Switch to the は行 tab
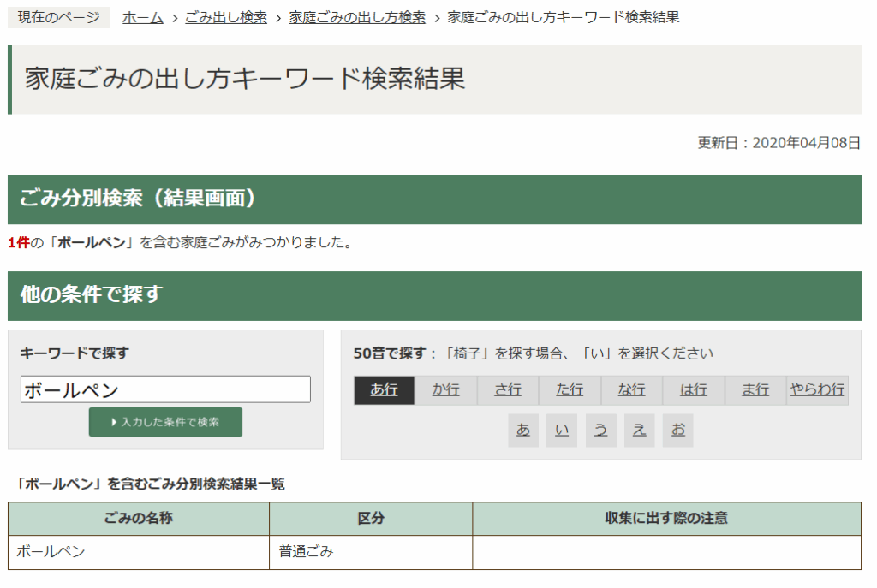This screenshot has width=877, height=588. click(693, 390)
